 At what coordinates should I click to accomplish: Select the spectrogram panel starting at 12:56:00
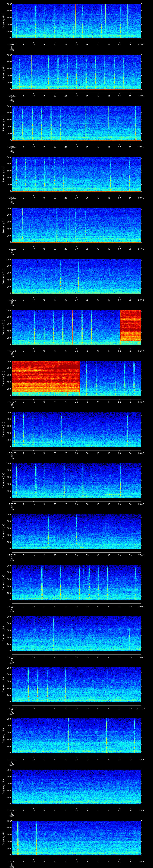click(x=77, y=532)
